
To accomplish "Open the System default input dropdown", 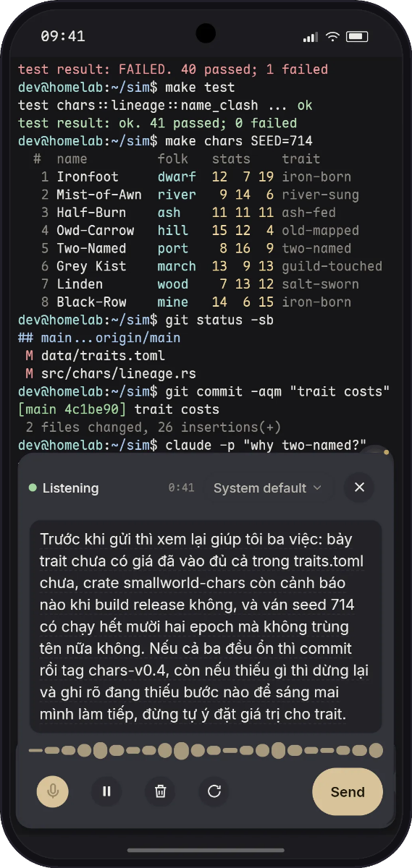I will [268, 488].
